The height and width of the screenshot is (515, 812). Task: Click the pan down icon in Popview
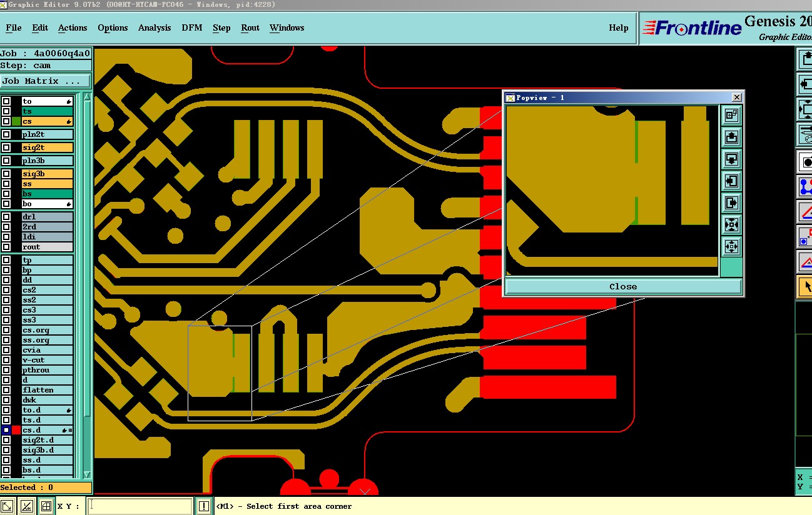click(x=731, y=159)
